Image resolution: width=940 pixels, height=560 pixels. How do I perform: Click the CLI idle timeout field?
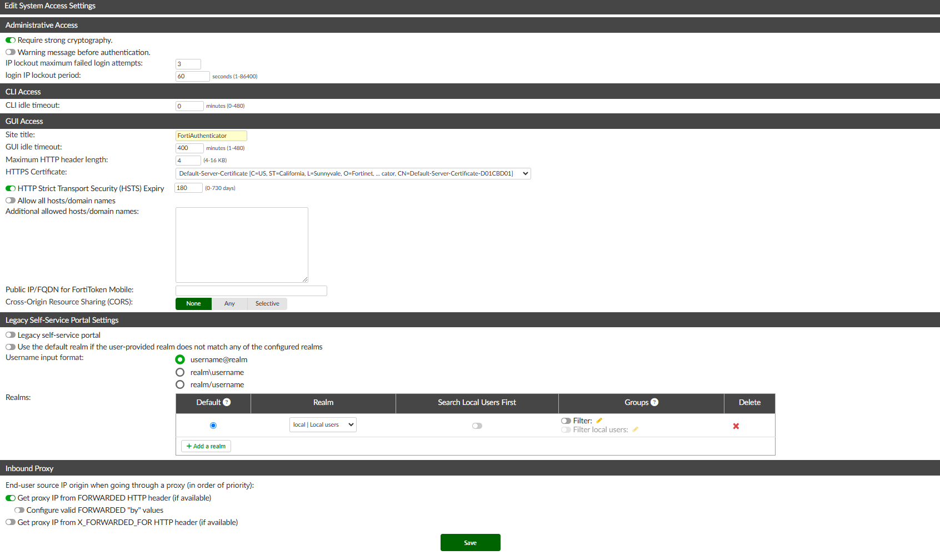coord(189,106)
